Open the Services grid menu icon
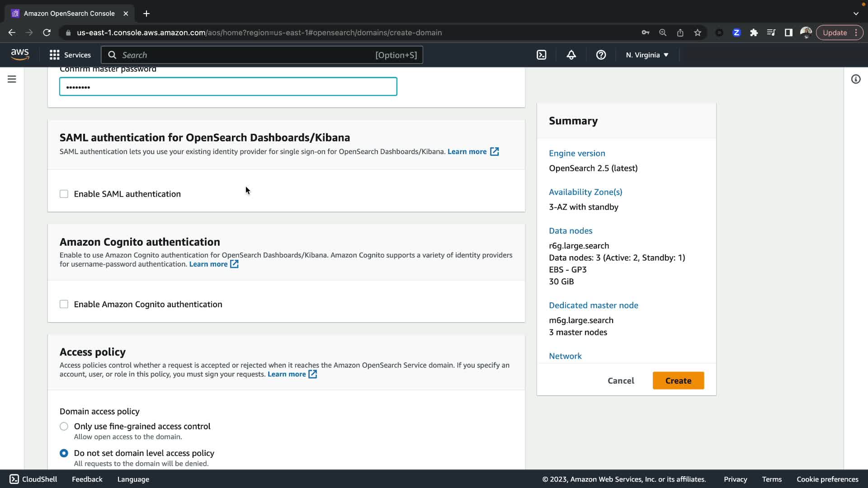The image size is (868, 488). pyautogui.click(x=55, y=55)
